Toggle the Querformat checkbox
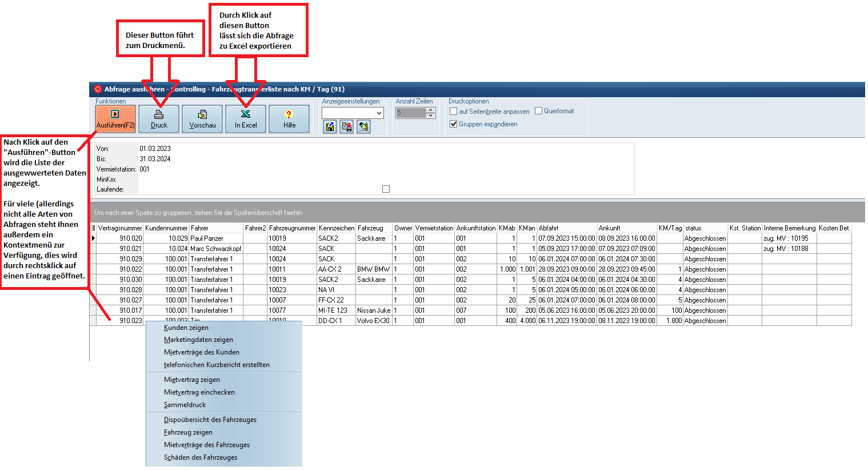 pos(538,111)
